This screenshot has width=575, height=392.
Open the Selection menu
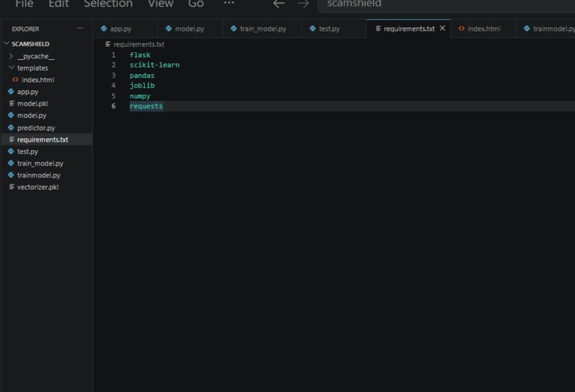pos(108,4)
